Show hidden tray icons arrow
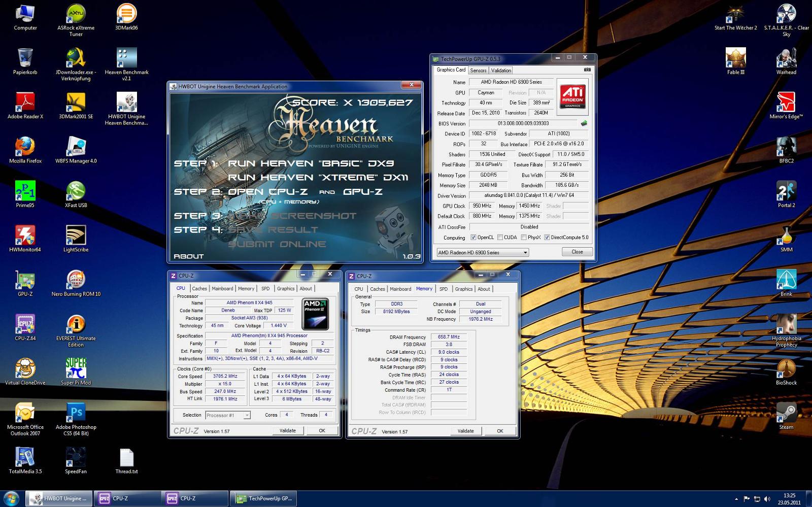 pos(736,499)
